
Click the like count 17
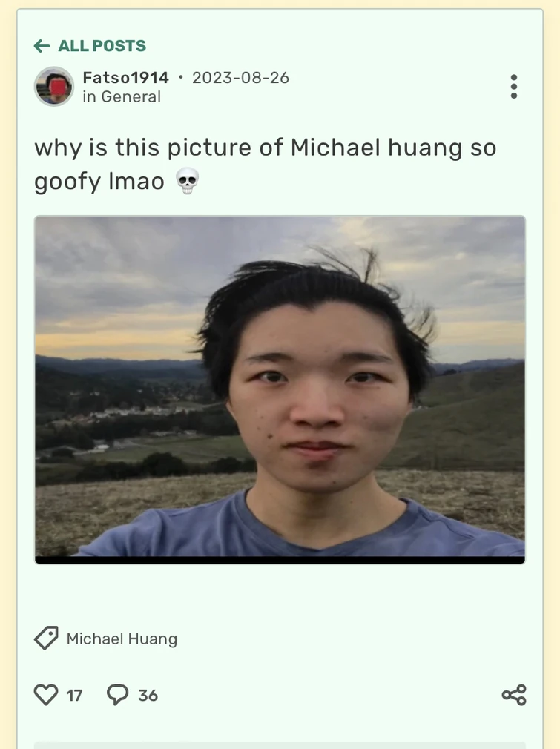(x=74, y=695)
